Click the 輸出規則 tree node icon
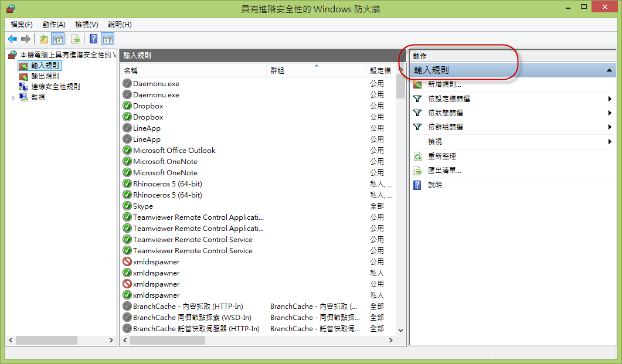622x364 pixels. click(23, 76)
